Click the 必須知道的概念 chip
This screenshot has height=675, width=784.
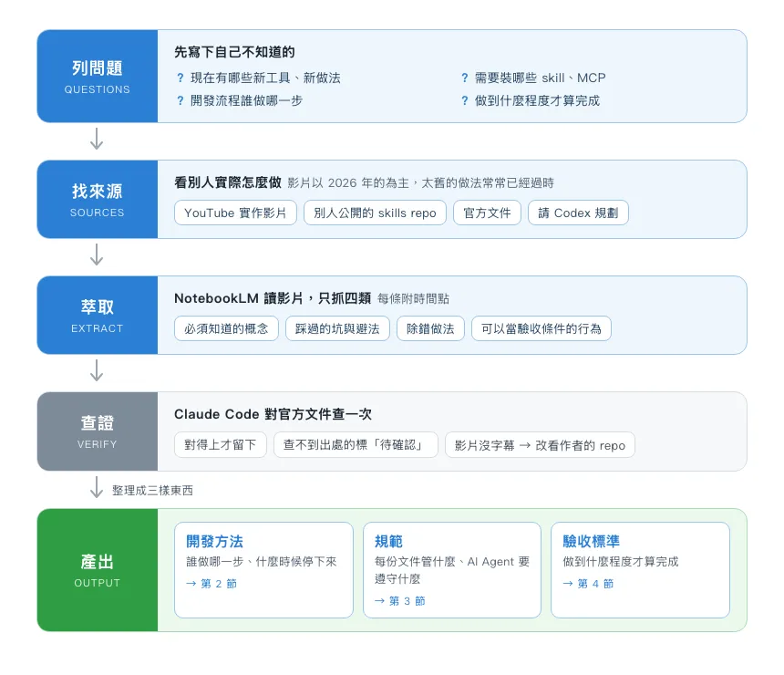(x=226, y=328)
